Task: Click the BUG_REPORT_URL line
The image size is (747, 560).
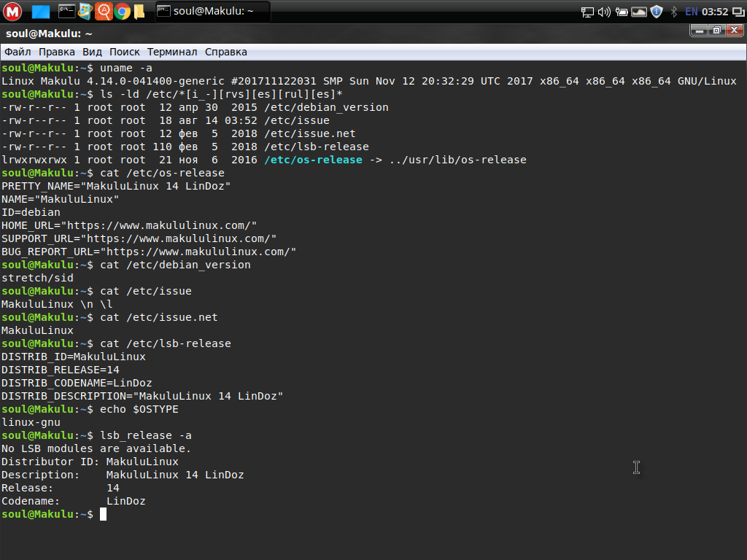Action: (149, 252)
